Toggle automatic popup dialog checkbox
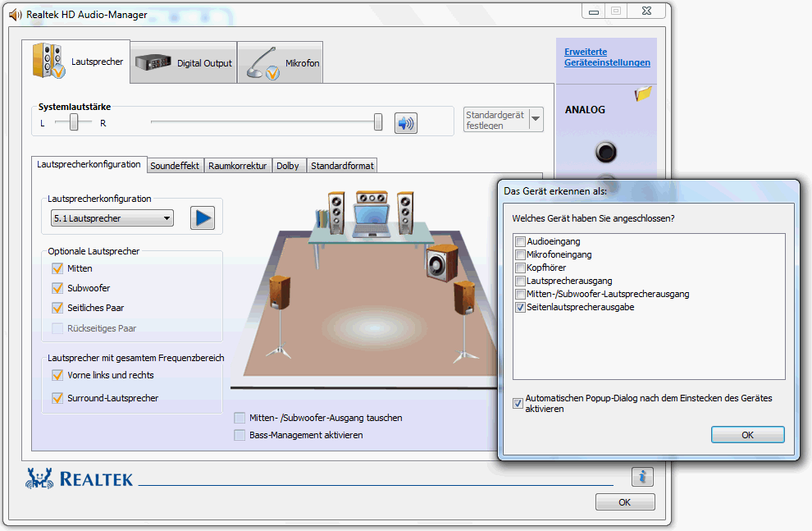 pos(518,403)
